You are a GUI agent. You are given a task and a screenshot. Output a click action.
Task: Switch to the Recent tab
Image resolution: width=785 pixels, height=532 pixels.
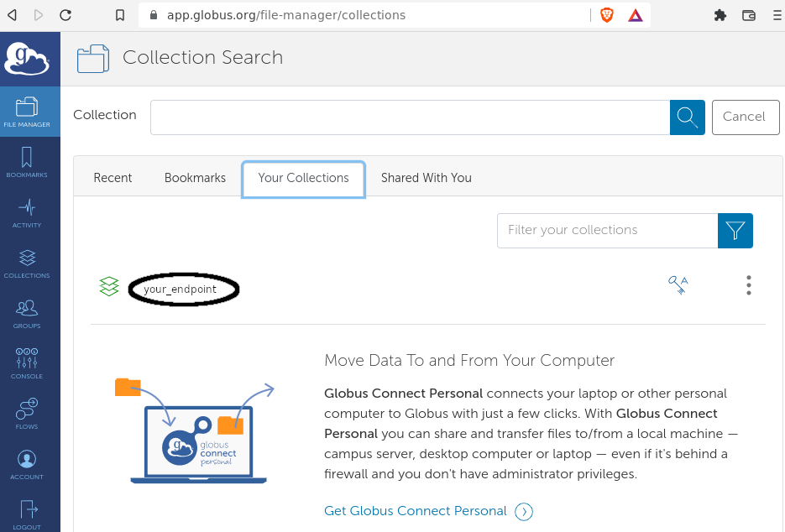(x=113, y=178)
